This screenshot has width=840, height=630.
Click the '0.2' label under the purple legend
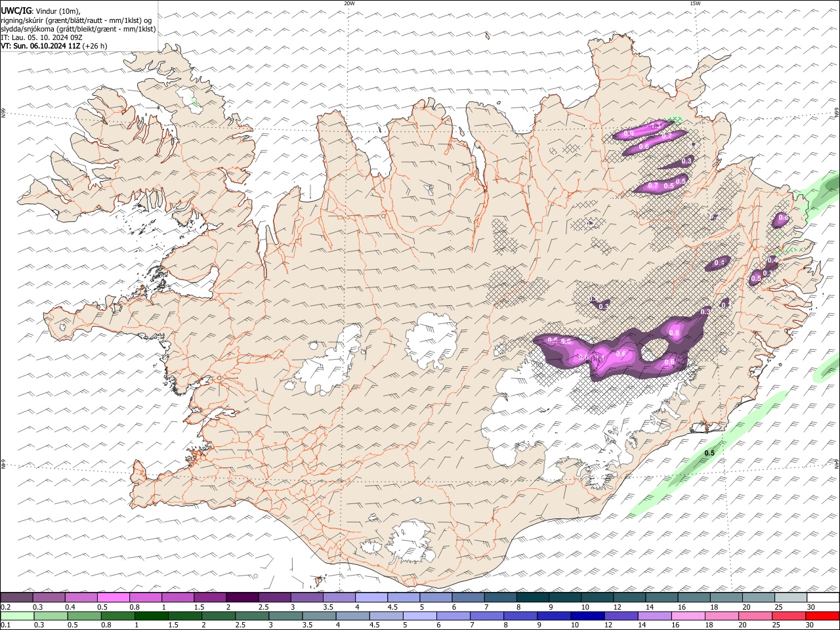pyautogui.click(x=5, y=607)
